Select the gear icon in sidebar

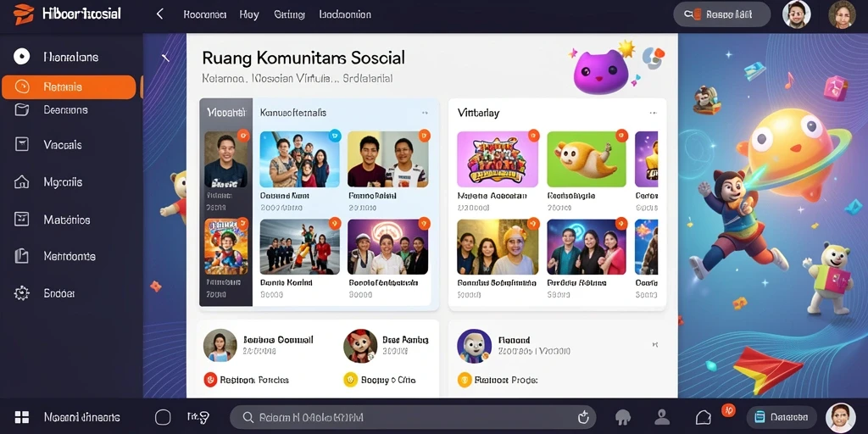click(x=21, y=292)
